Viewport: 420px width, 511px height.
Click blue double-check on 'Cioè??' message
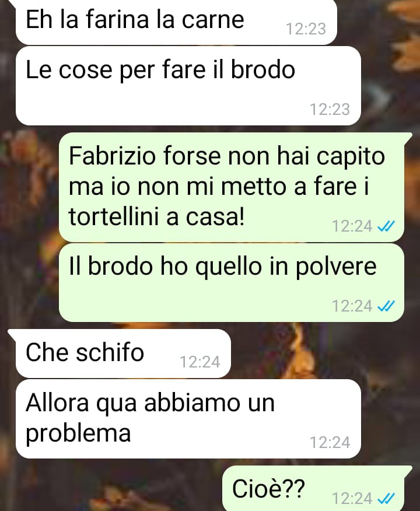[386, 498]
